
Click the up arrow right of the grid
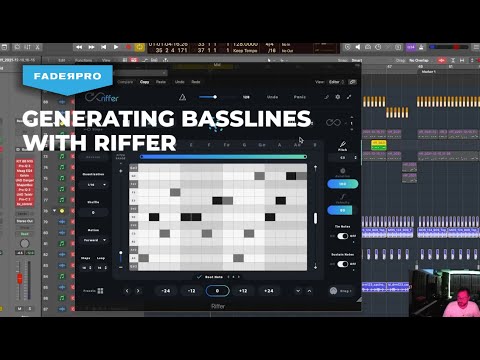pos(315,168)
